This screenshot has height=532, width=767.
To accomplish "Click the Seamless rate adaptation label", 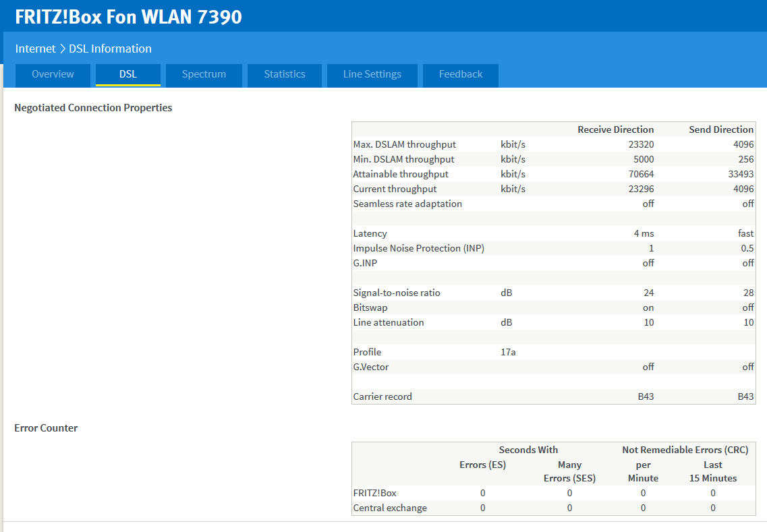I will point(407,204).
